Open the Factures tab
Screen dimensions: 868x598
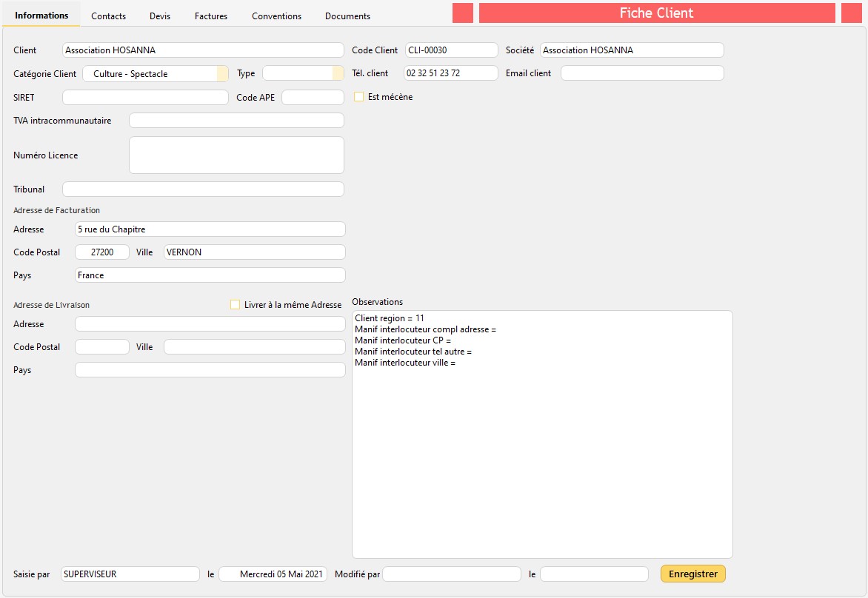[211, 16]
